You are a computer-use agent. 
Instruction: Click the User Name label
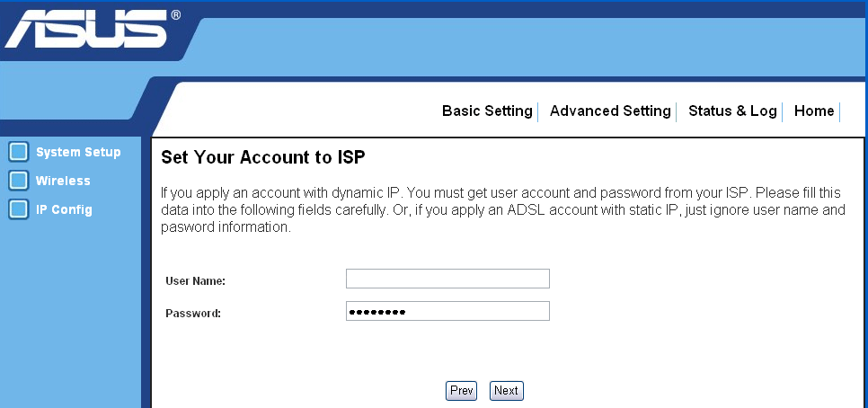195,281
